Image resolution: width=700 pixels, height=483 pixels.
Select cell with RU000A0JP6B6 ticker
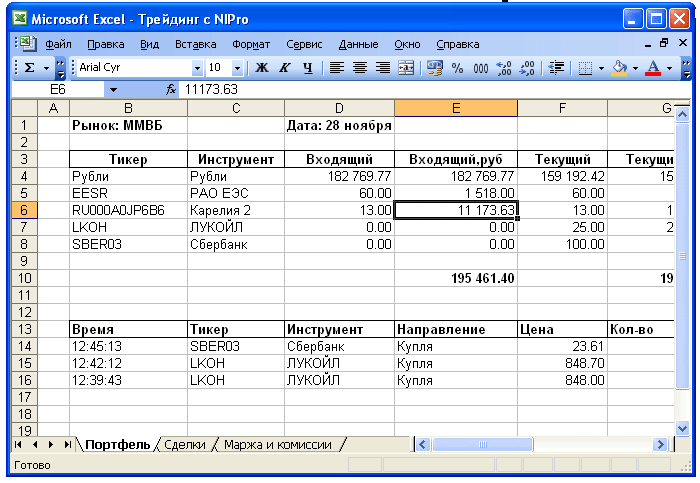(129, 210)
